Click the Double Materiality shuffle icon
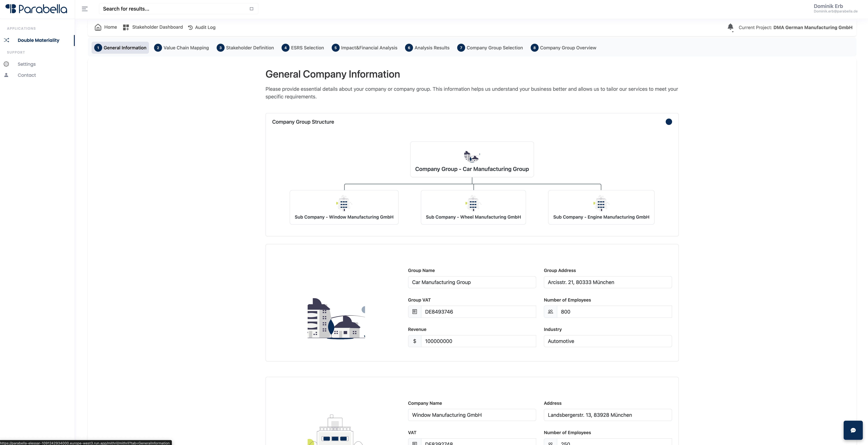 pos(6,40)
